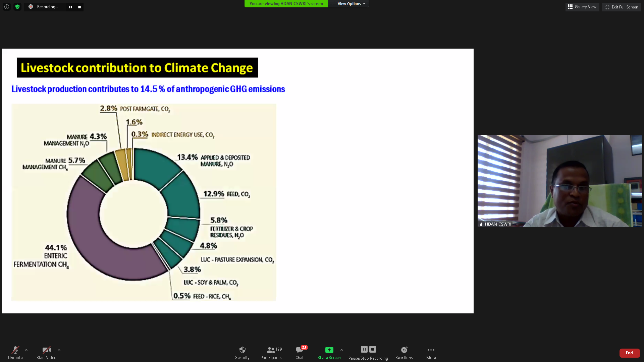Stop recording from top-left indicator
Screen dimensions: 644x362
pyautogui.click(x=79, y=7)
